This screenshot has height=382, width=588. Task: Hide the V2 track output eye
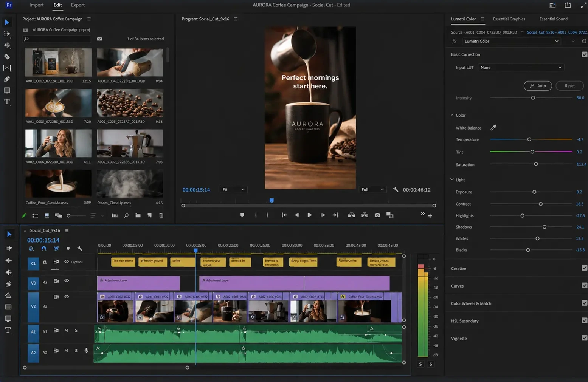67,297
